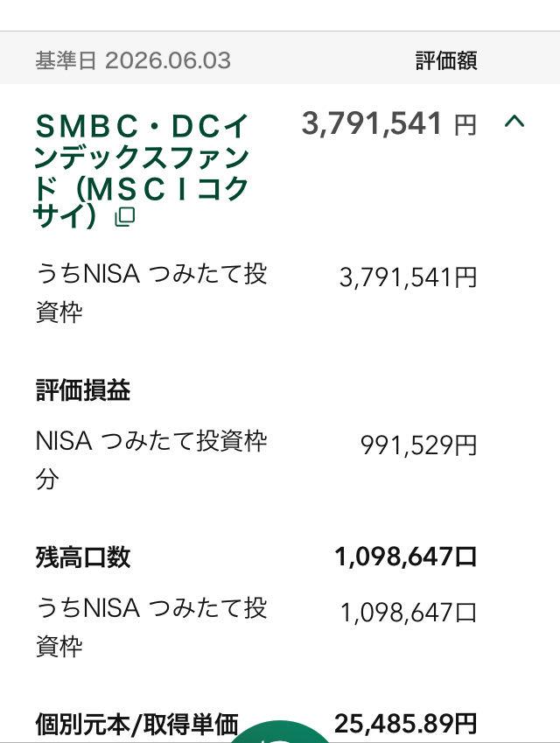Tap the non-bold 1,098,647口 NISA units

pyautogui.click(x=409, y=613)
